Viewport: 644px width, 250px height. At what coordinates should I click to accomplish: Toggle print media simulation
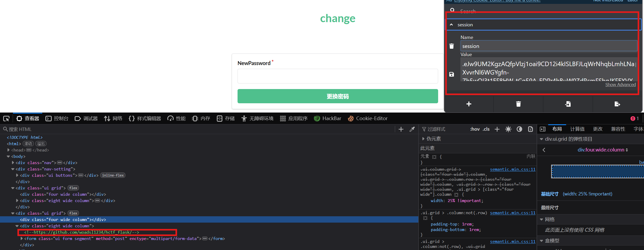(530, 129)
